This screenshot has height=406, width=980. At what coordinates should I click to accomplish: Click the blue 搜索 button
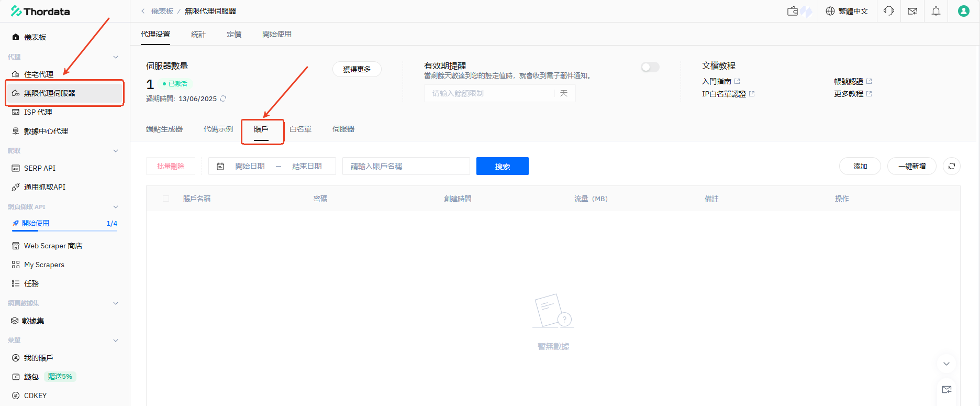click(502, 166)
